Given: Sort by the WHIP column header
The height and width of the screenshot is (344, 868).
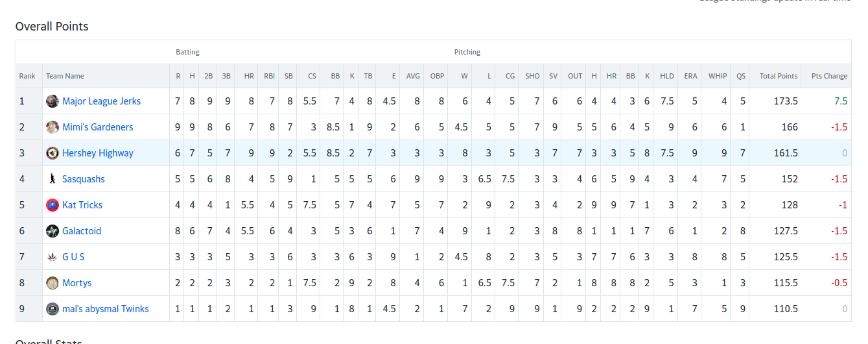Looking at the screenshot, I should [x=718, y=76].
